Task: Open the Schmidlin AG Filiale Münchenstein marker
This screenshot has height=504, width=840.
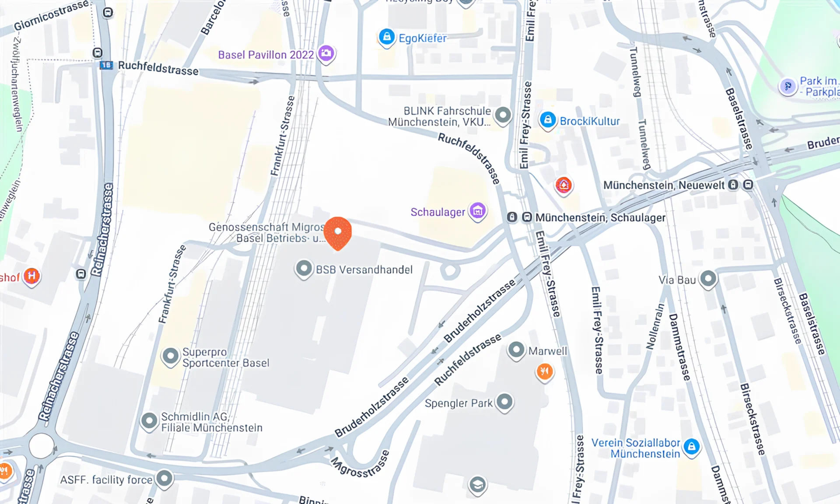Action: (x=149, y=421)
